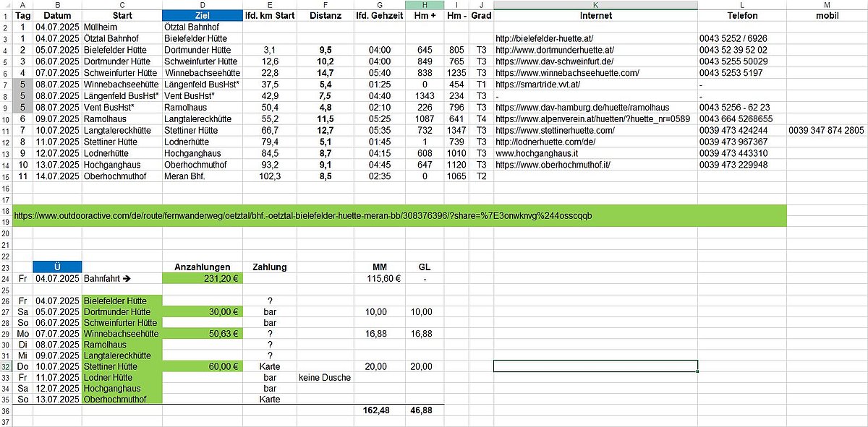Open the bielefelder-huette.at link
The image size is (868, 427).
[544, 38]
